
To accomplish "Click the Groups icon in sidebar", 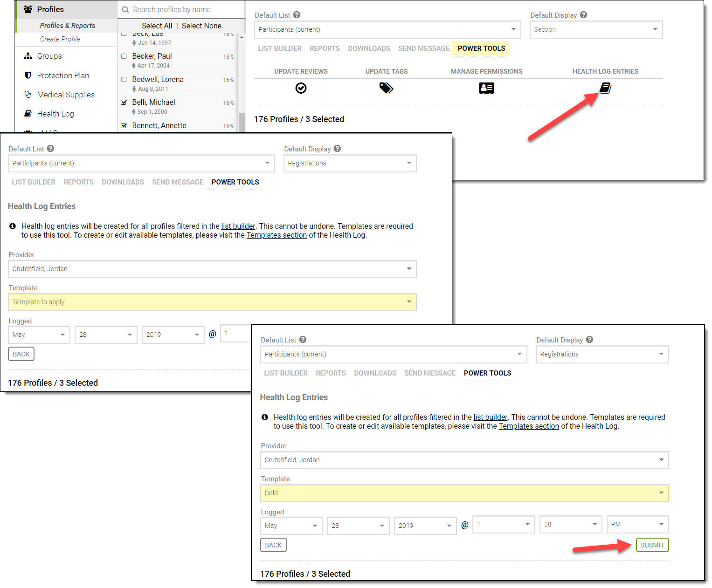I will click(28, 56).
